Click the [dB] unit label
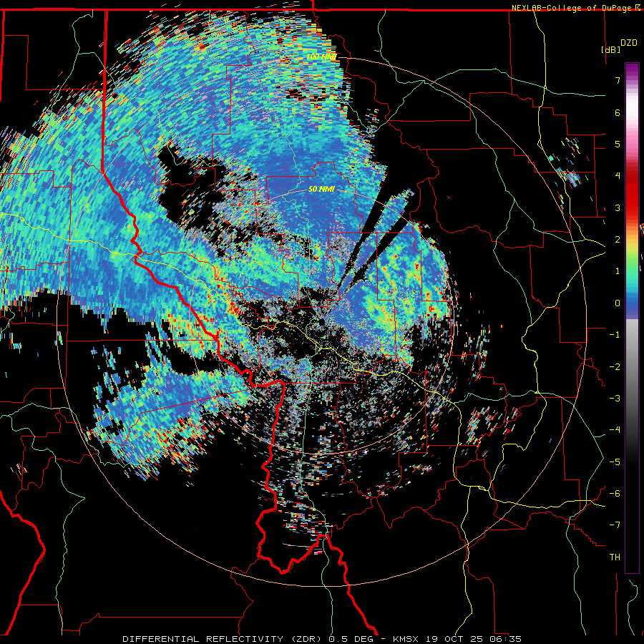Viewport: 644px width, 644px height. [610, 49]
